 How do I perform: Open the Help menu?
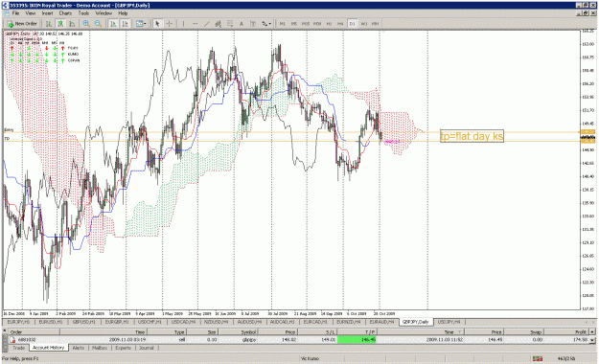pos(123,13)
